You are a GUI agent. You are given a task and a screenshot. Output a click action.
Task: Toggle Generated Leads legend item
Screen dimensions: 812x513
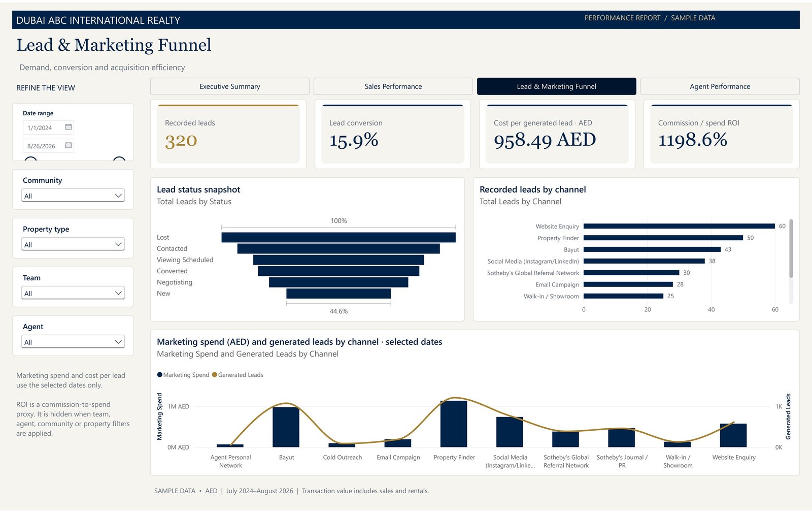(x=238, y=375)
